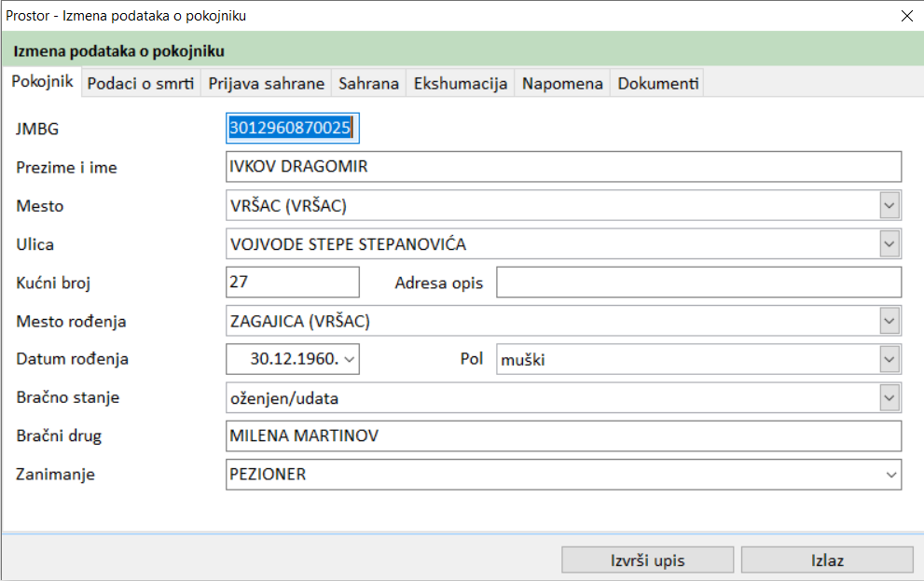The image size is (924, 581).
Task: Select the Sahrana tab
Action: point(368,83)
